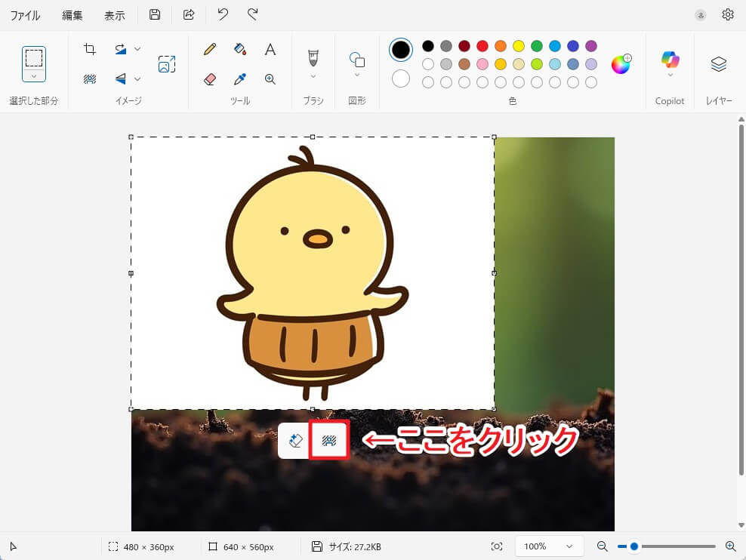Screen dimensions: 746x560
Task: Select the Eraser tool
Action: (x=210, y=79)
